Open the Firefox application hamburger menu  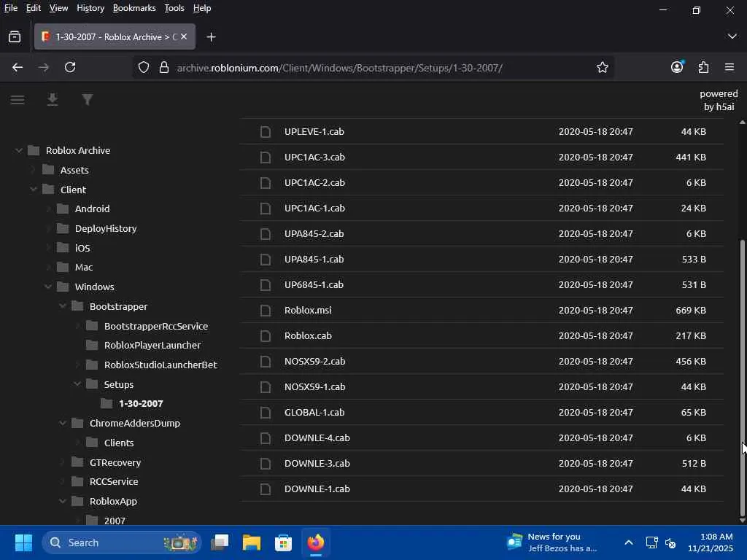click(729, 67)
